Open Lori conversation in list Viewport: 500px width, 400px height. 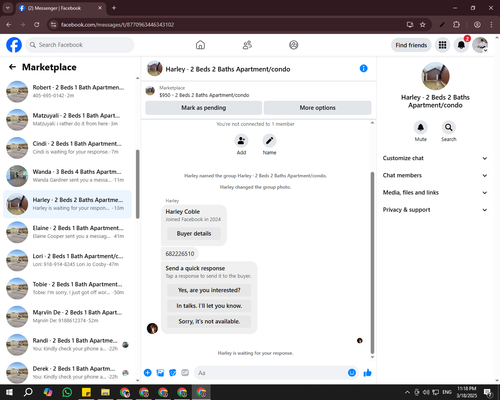pyautogui.click(x=67, y=260)
